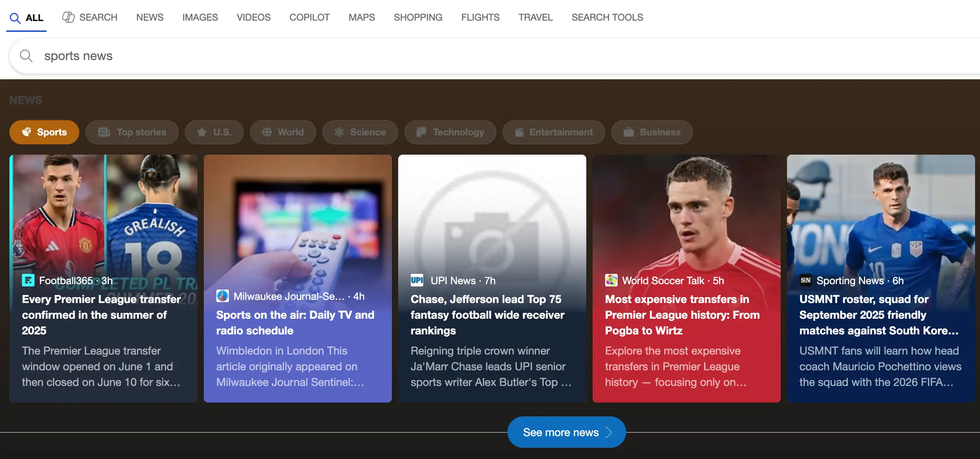This screenshot has height=459, width=980.
Task: Open 'Most expensive transfers in Premier League' headline
Action: (x=682, y=315)
